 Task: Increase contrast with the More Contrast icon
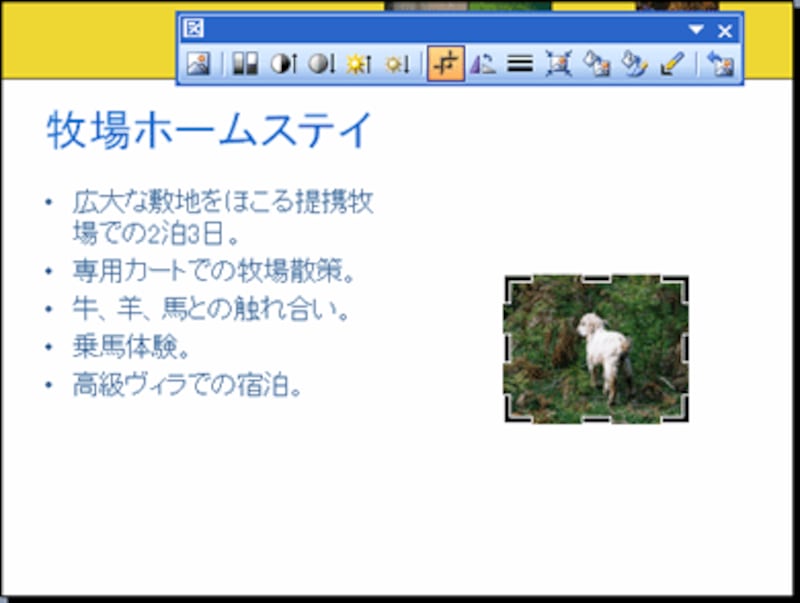tap(283, 63)
